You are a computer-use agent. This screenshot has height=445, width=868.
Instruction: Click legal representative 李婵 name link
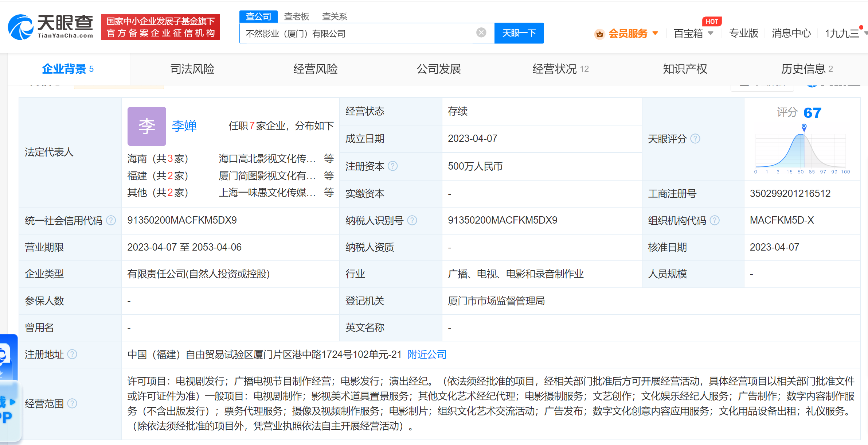[x=184, y=126]
